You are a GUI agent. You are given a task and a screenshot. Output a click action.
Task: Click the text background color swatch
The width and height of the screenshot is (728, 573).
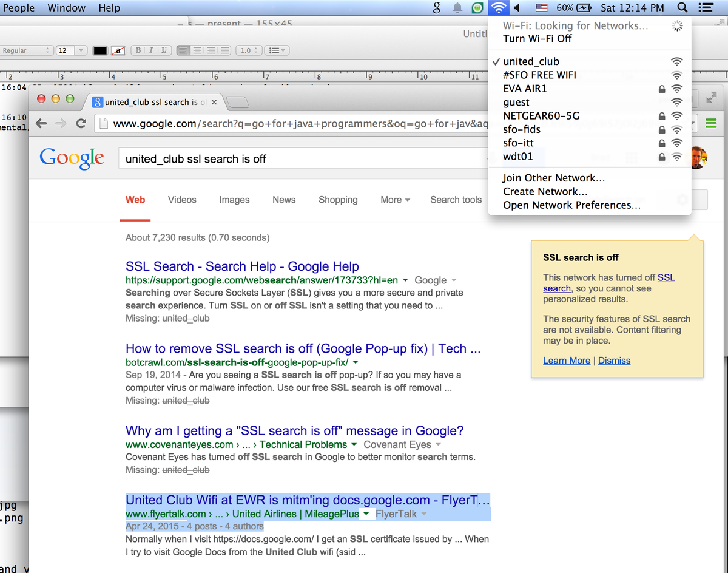pyautogui.click(x=118, y=50)
